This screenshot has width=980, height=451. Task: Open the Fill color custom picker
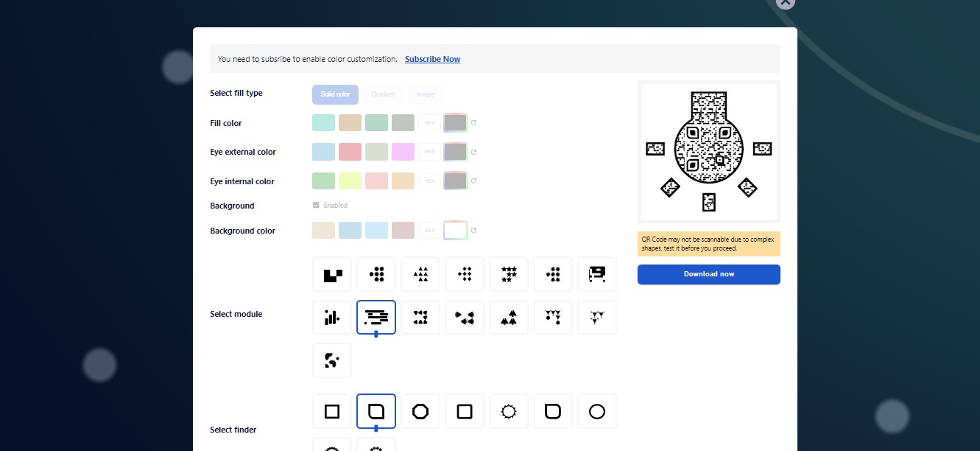(x=456, y=123)
